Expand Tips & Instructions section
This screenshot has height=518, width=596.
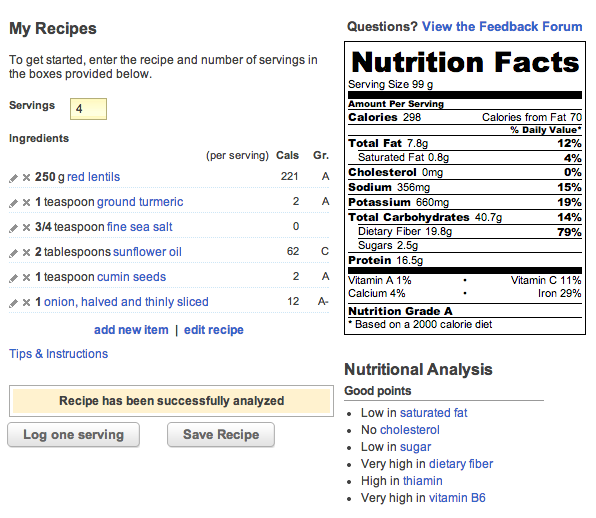click(59, 353)
